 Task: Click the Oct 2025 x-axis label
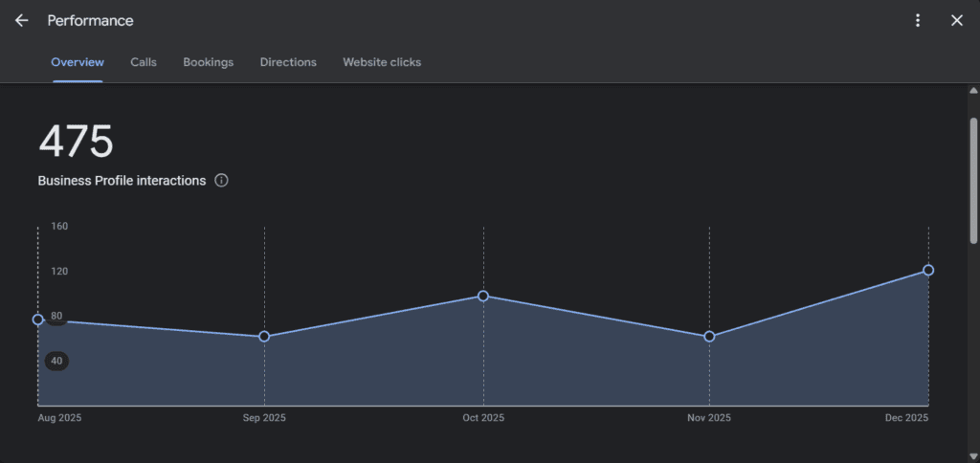click(x=483, y=418)
